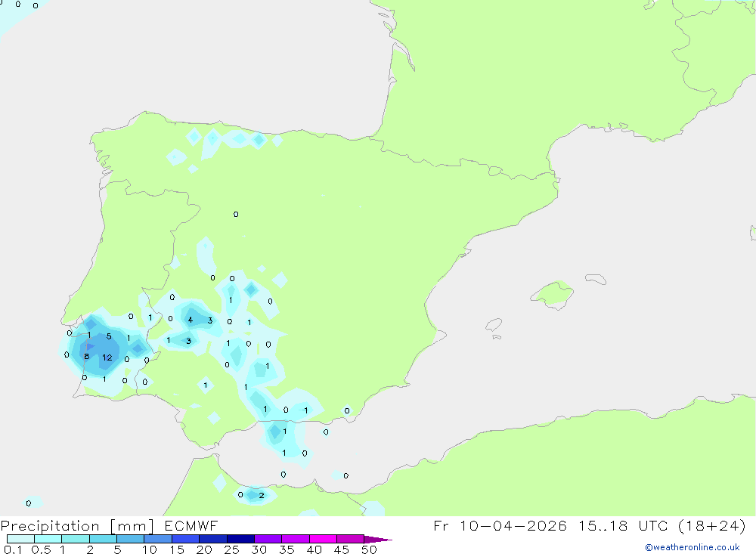Click the 12 mm precipitation value over Portugal
The image size is (756, 554).
coord(107,357)
